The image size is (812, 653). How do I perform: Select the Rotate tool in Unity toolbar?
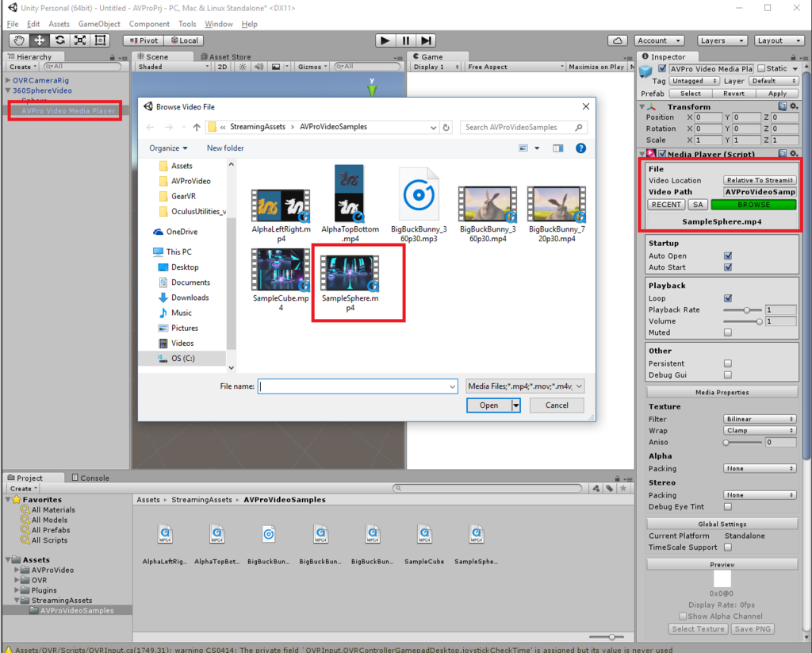60,40
